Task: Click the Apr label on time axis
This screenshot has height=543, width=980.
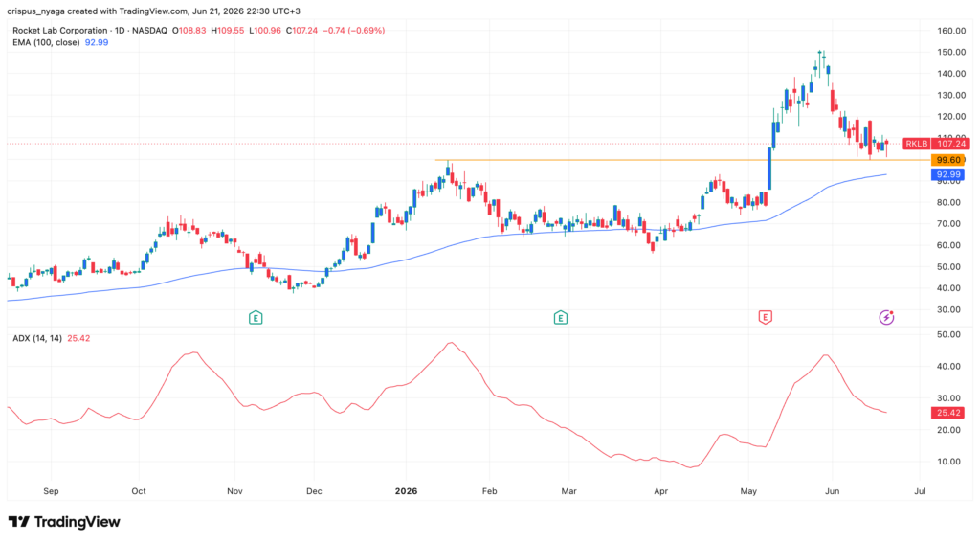Action: [660, 491]
